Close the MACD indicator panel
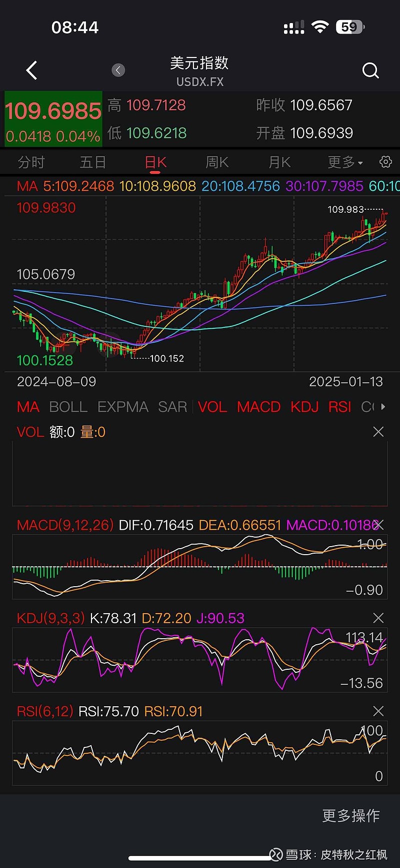 378,525
